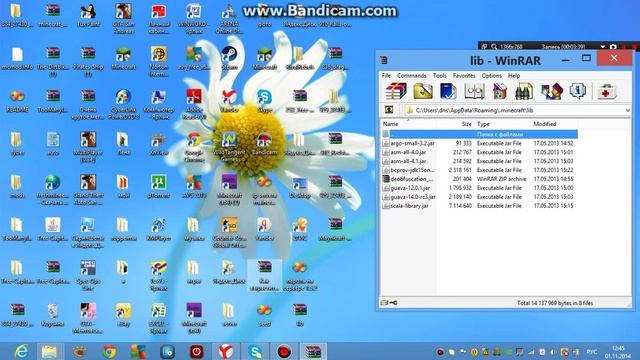Viewport: 640px width, 360px height.
Task: Click the red power icon on taskbar
Action: (197, 351)
